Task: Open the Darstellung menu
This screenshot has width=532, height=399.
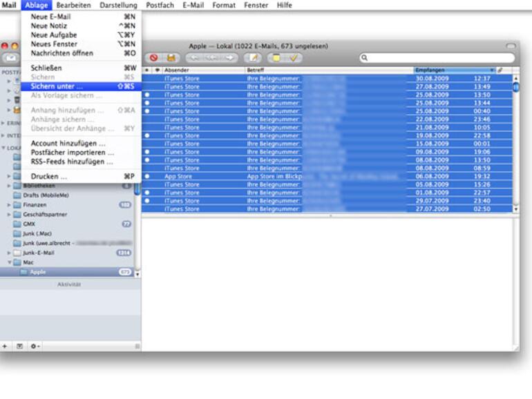Action: point(118,5)
